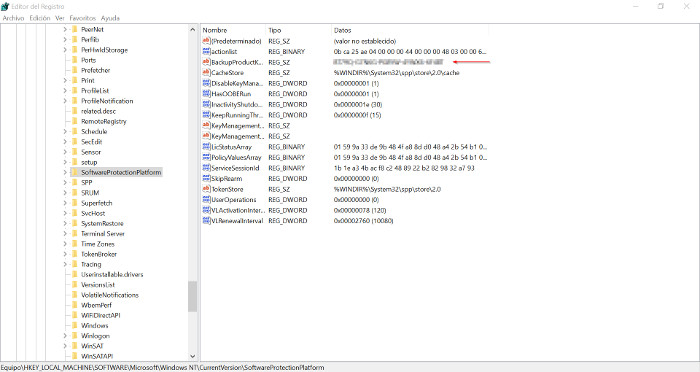The image size is (700, 372).
Task: Click the Prefetcher folder icon
Action: [x=75, y=70]
